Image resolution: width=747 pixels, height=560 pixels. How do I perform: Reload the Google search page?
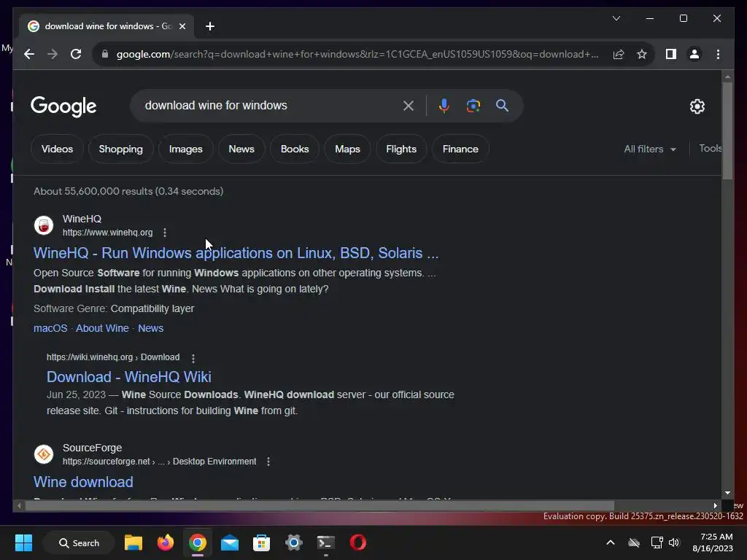[x=76, y=54]
